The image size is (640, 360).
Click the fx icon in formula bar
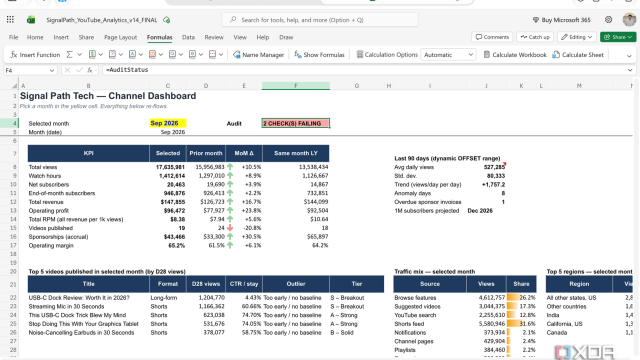90,70
